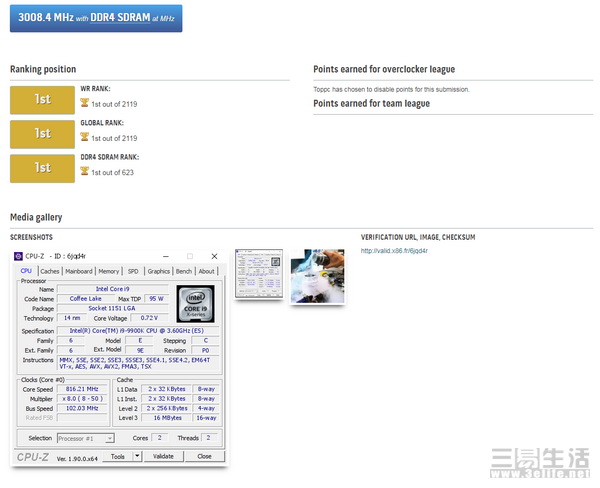Click the Core Speed value 816.21 MHz
Screen dimensions: 600x488
tap(82, 389)
